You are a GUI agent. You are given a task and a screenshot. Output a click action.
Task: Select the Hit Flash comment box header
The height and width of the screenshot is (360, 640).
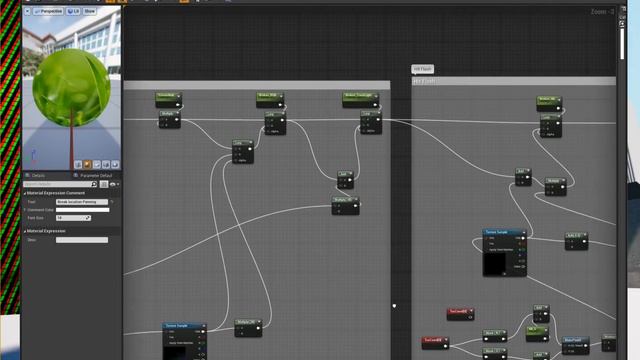point(513,81)
